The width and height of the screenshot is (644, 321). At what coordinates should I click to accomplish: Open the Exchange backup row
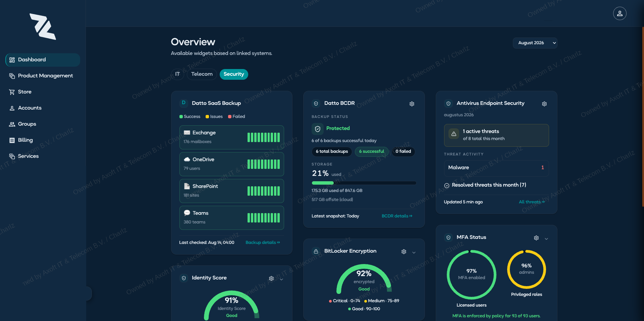pos(232,137)
